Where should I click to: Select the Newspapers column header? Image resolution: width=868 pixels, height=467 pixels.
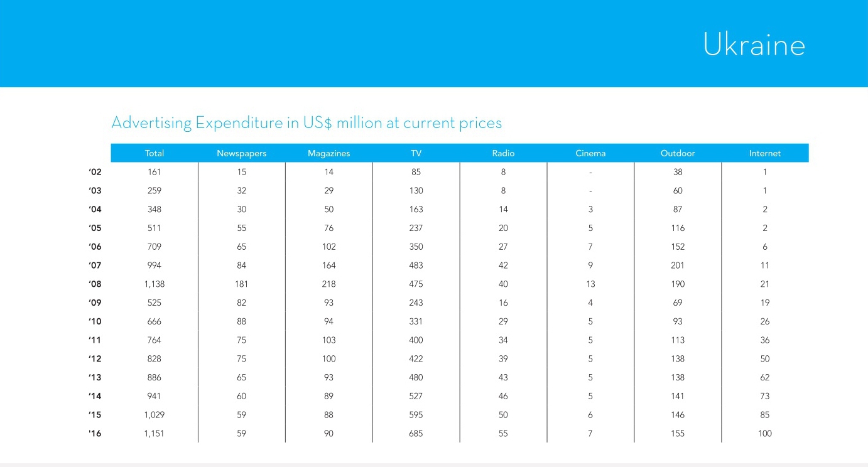[242, 153]
